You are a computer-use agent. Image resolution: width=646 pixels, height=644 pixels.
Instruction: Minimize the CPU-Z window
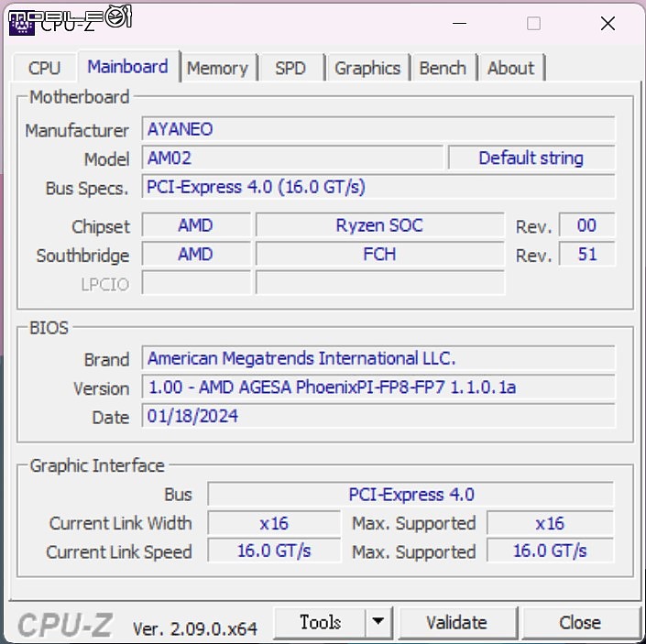tap(459, 24)
